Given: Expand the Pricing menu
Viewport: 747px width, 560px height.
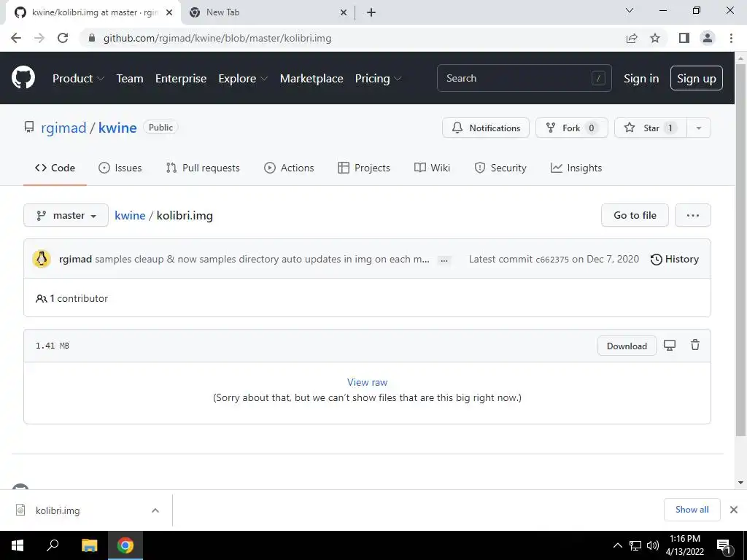Looking at the screenshot, I should [379, 79].
